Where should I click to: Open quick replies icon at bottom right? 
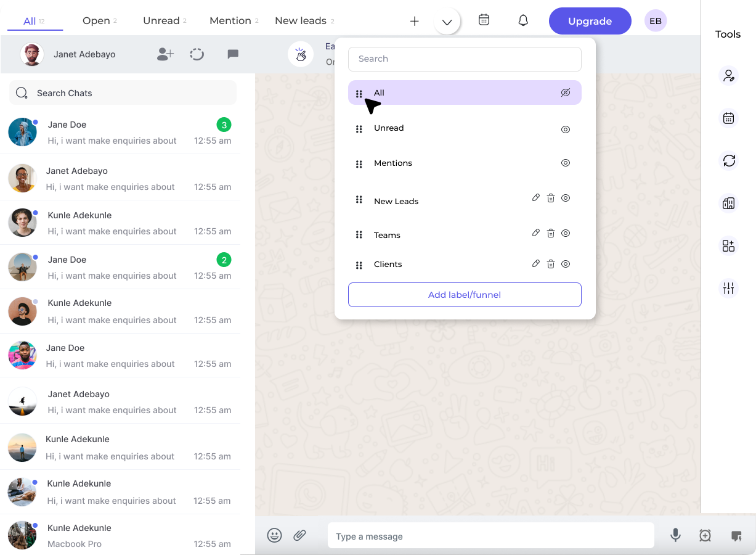tap(736, 536)
